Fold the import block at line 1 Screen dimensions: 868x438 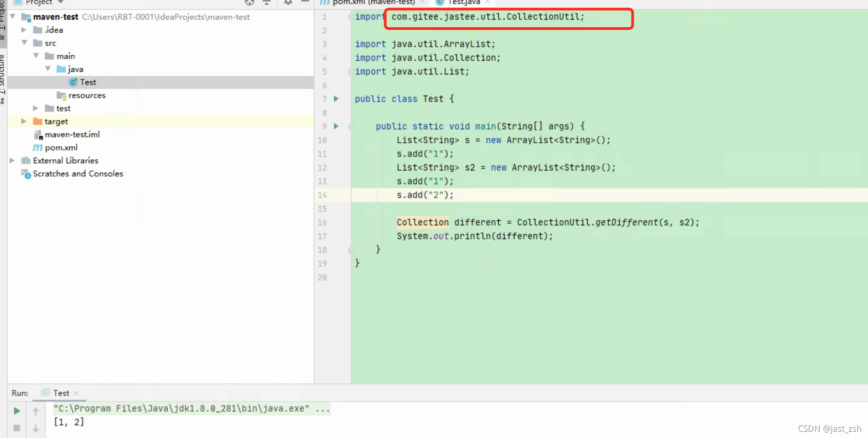[351, 17]
